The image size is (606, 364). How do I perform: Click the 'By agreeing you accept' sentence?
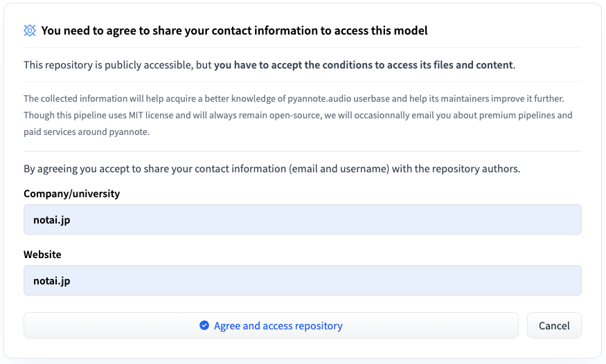point(271,168)
